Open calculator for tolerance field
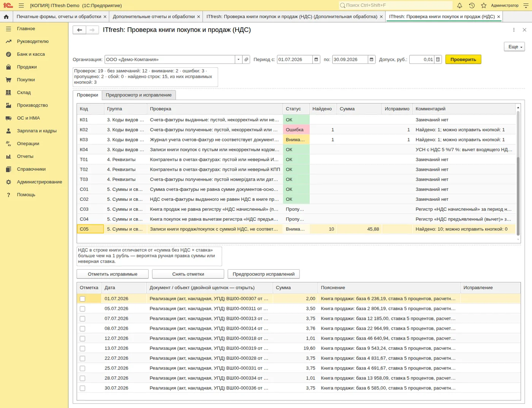This screenshot has height=408, width=532. [438, 59]
